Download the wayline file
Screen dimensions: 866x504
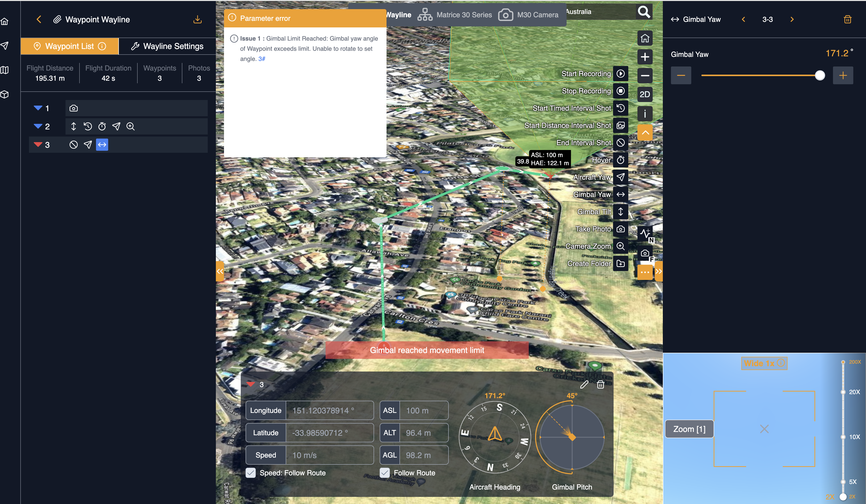(x=197, y=20)
